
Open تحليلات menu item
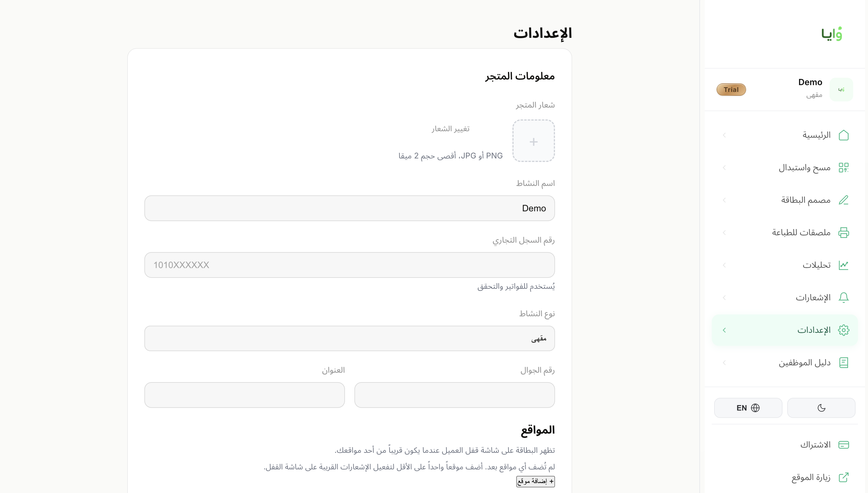785,265
